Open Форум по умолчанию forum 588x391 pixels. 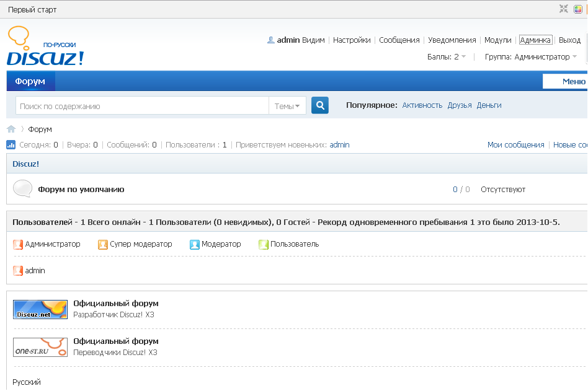tap(81, 190)
